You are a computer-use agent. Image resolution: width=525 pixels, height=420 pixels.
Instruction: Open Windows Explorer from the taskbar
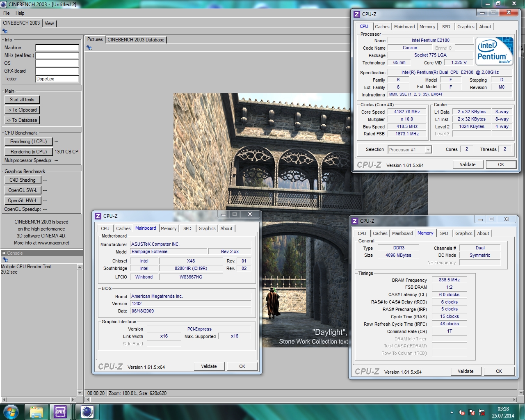(37, 412)
